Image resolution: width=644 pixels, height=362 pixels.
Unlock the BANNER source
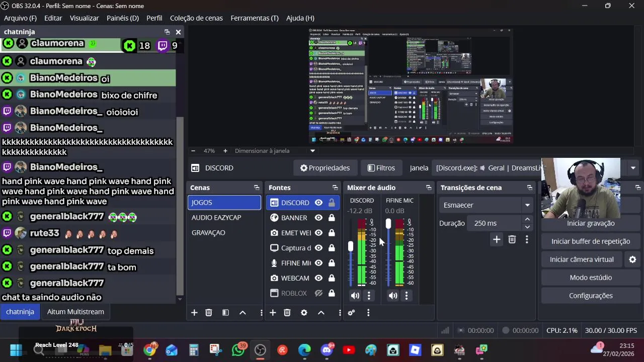click(332, 218)
